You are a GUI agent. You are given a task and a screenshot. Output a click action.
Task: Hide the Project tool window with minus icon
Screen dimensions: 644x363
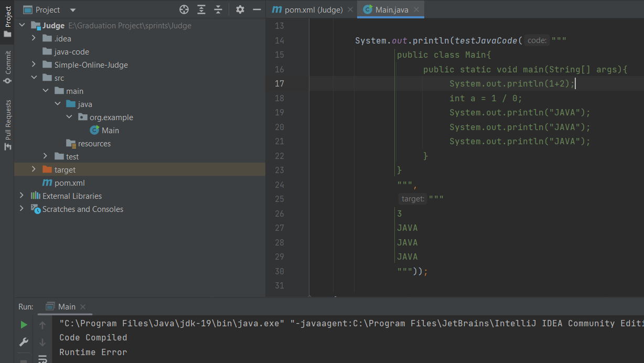257,9
